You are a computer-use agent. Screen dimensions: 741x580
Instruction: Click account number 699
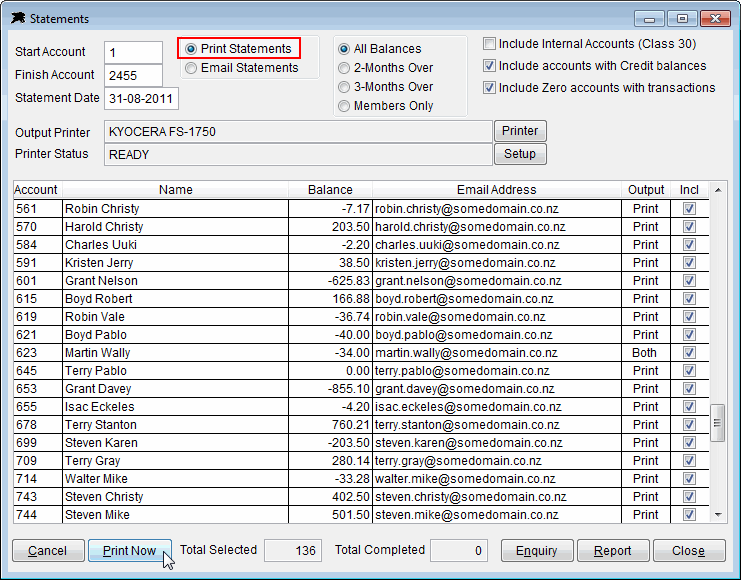coord(38,442)
